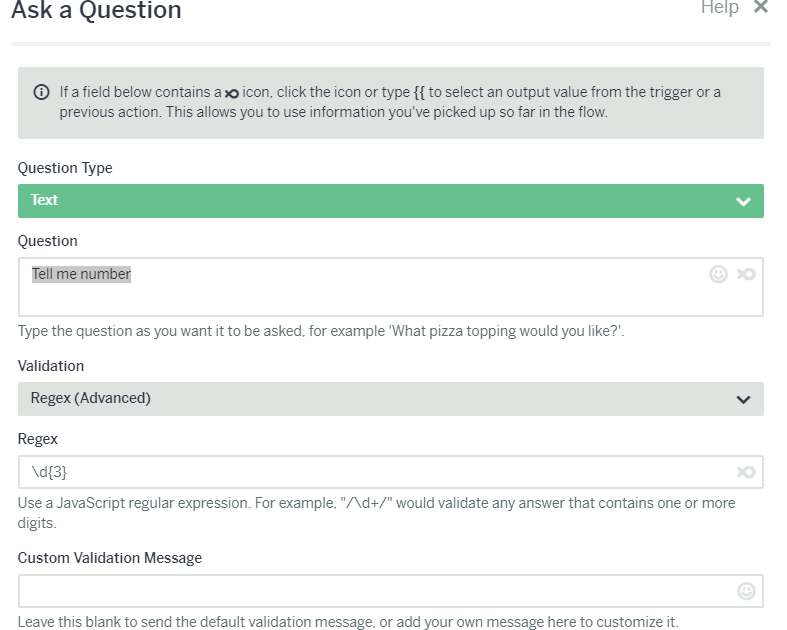Viewport: 787px width, 630px height.
Task: Expand the Validation dropdown
Action: (390, 399)
